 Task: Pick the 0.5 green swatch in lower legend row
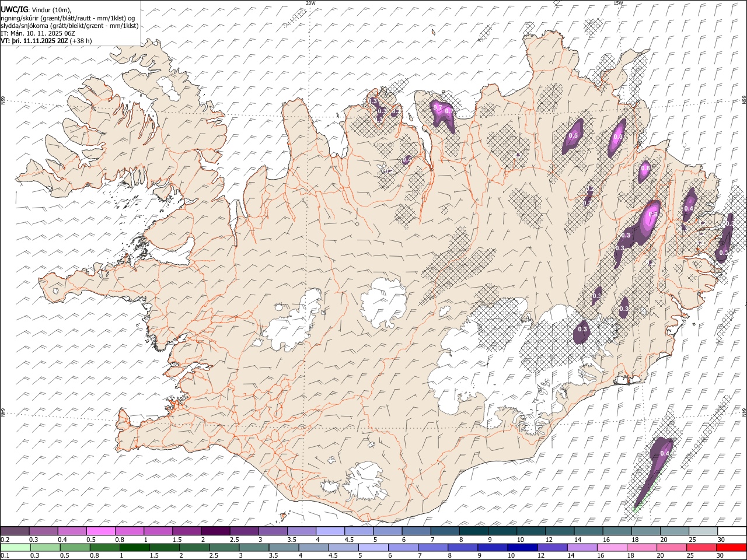point(75,547)
